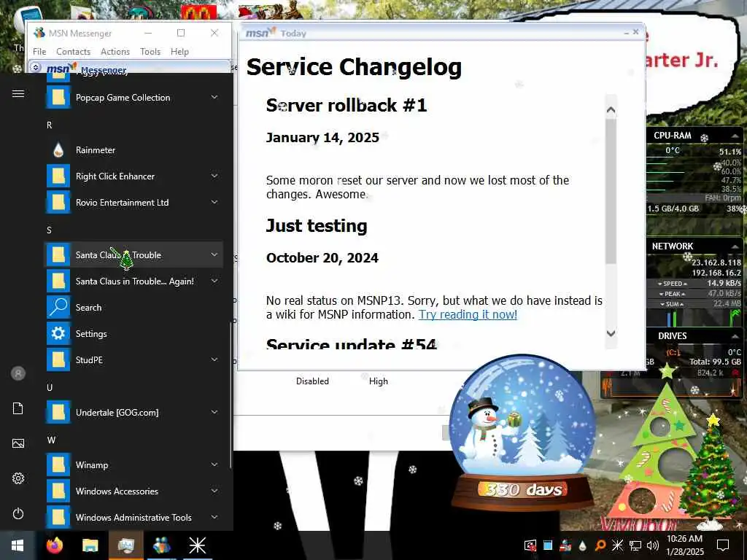
Task: Click the Start menu hamburger expand icon
Action: (18, 94)
